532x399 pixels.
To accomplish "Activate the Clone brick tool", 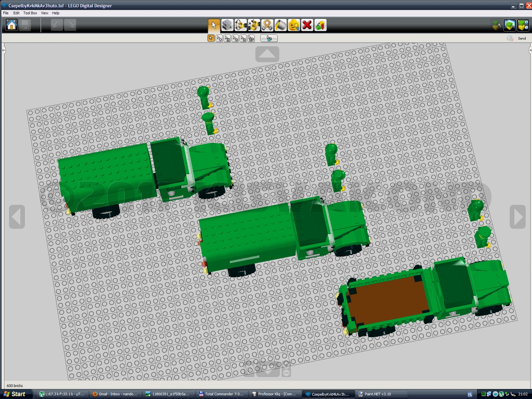I will (227, 25).
